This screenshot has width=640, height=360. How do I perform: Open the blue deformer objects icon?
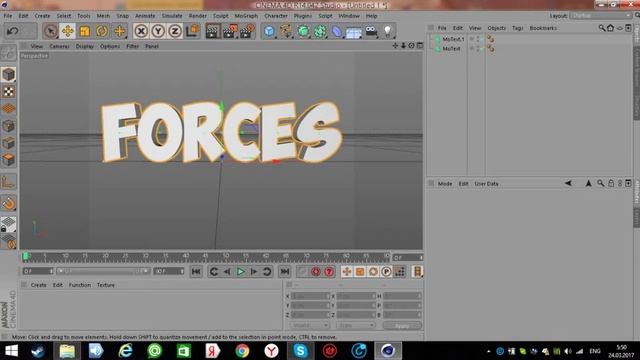[337, 31]
